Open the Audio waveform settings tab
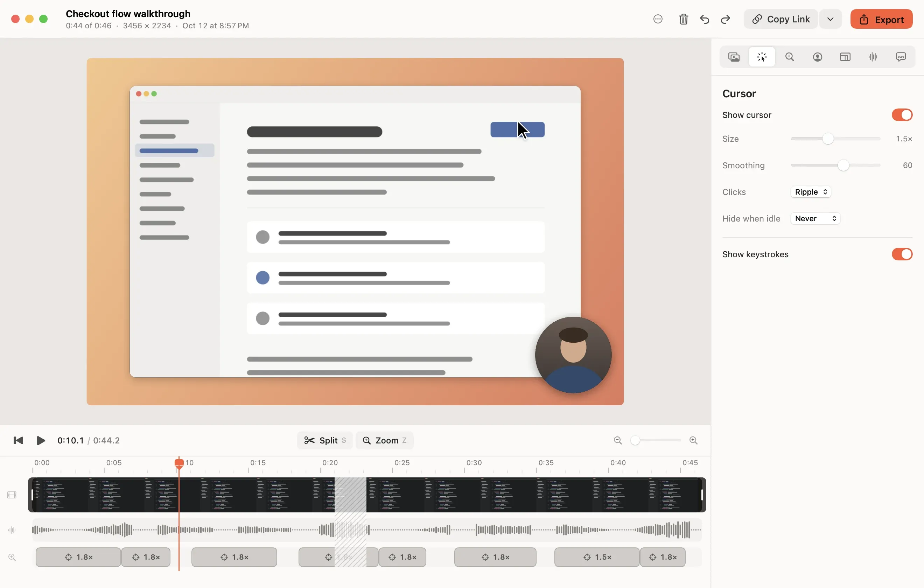 pyautogui.click(x=873, y=57)
